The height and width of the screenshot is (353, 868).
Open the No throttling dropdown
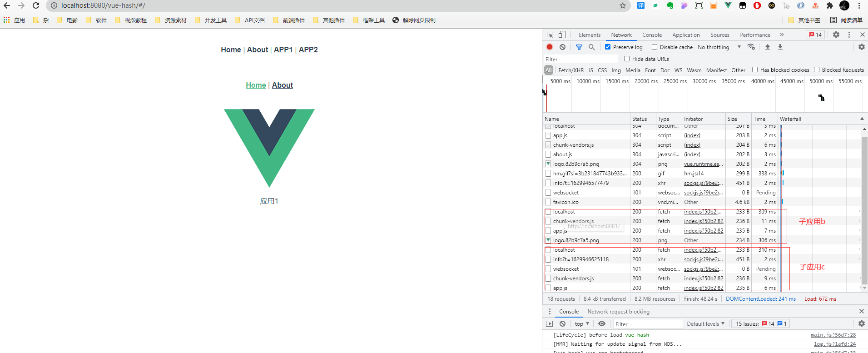719,47
